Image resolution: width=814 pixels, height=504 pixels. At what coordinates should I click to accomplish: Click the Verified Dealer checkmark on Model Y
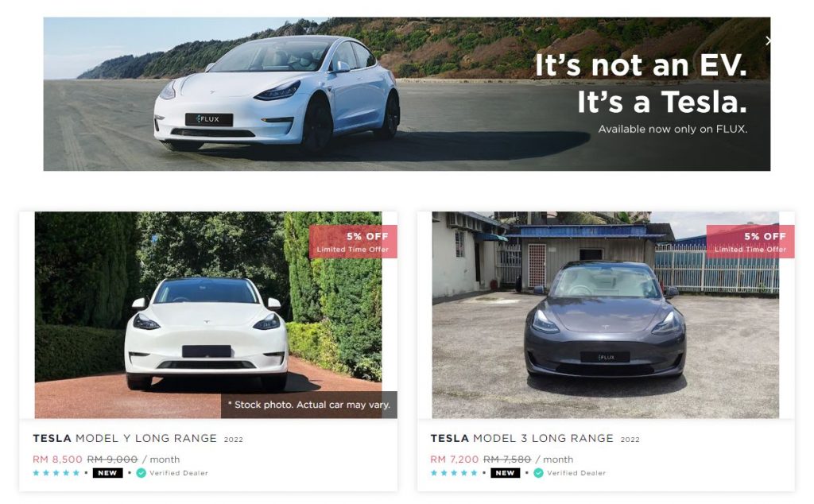[x=141, y=473]
